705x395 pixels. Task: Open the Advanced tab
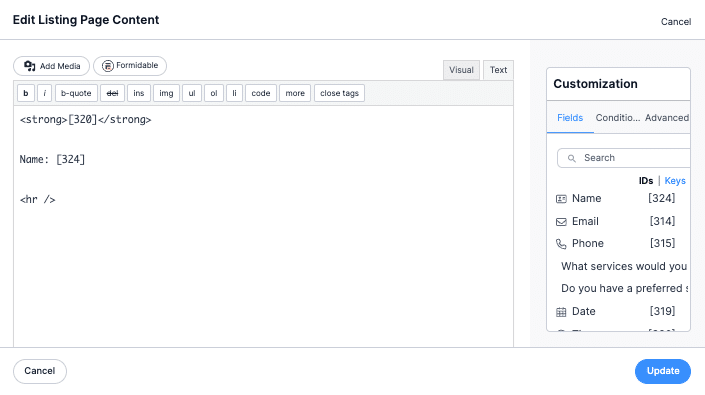[x=666, y=118]
